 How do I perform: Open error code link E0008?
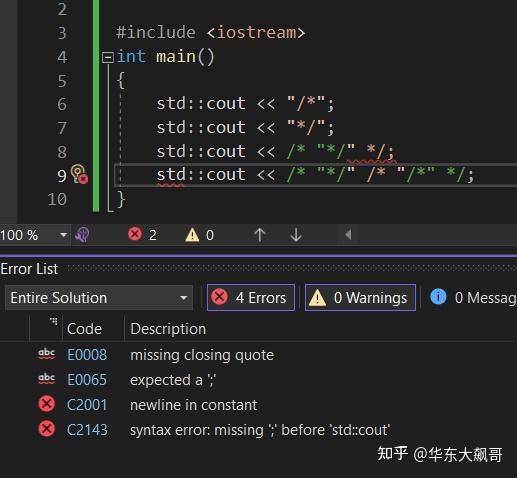[87, 355]
